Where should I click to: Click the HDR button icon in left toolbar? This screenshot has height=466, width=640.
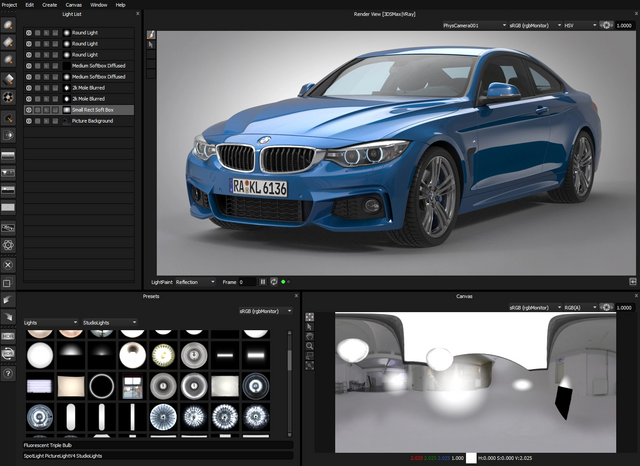pos(8,336)
